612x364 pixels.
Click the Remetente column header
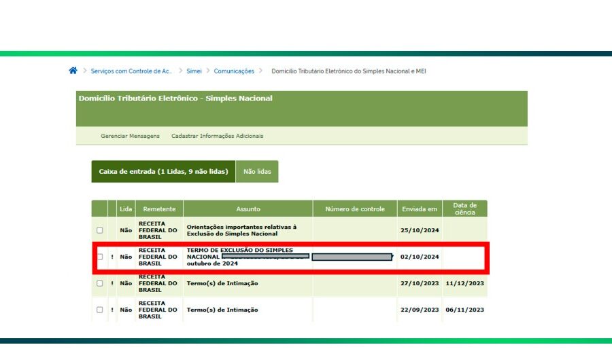tap(159, 209)
